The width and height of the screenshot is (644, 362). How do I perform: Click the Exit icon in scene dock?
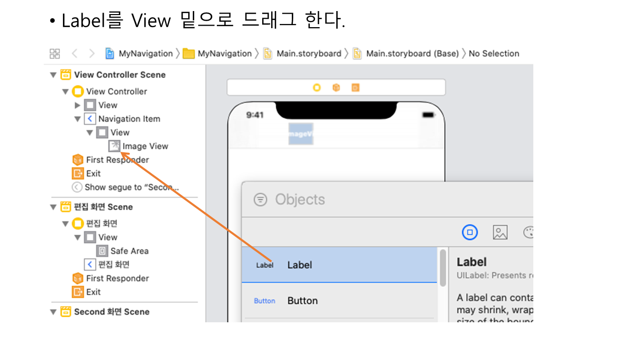coord(355,87)
